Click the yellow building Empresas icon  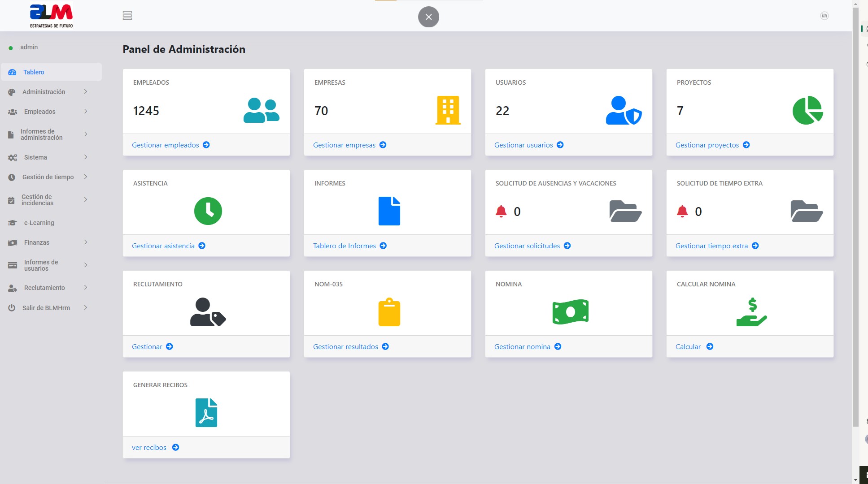click(x=448, y=110)
